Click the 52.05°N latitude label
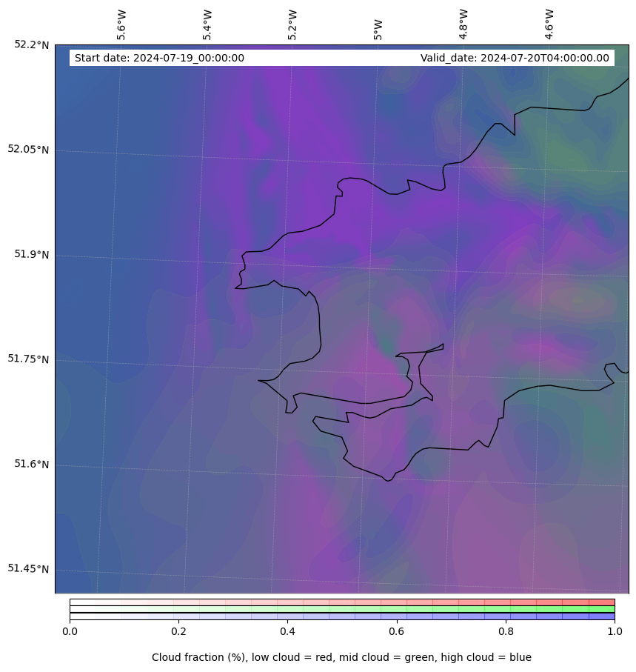Viewport: 636px width, 672px height. 28,149
